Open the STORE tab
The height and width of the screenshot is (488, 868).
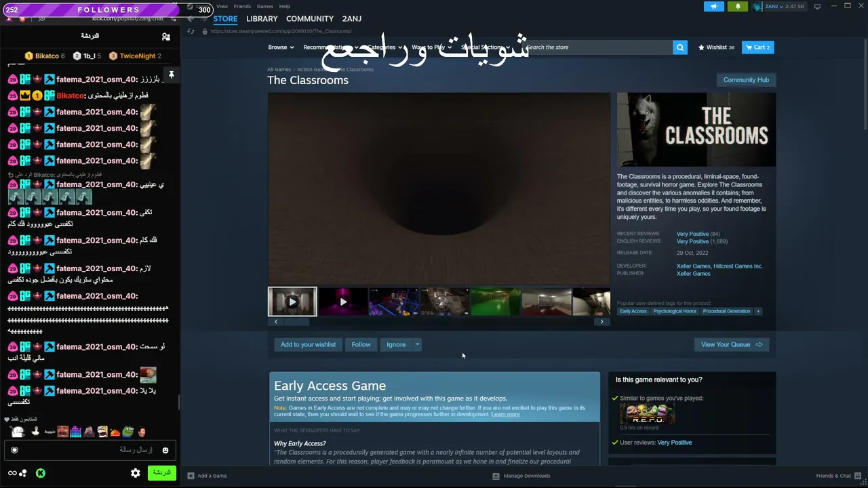coord(225,19)
